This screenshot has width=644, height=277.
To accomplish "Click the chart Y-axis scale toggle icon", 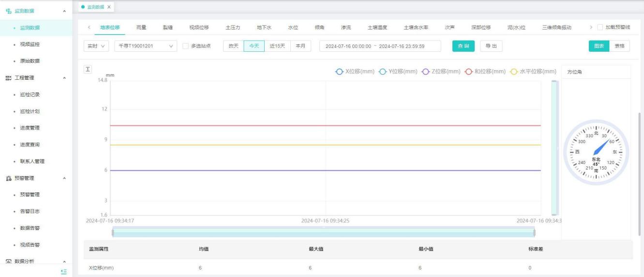I will (88, 70).
